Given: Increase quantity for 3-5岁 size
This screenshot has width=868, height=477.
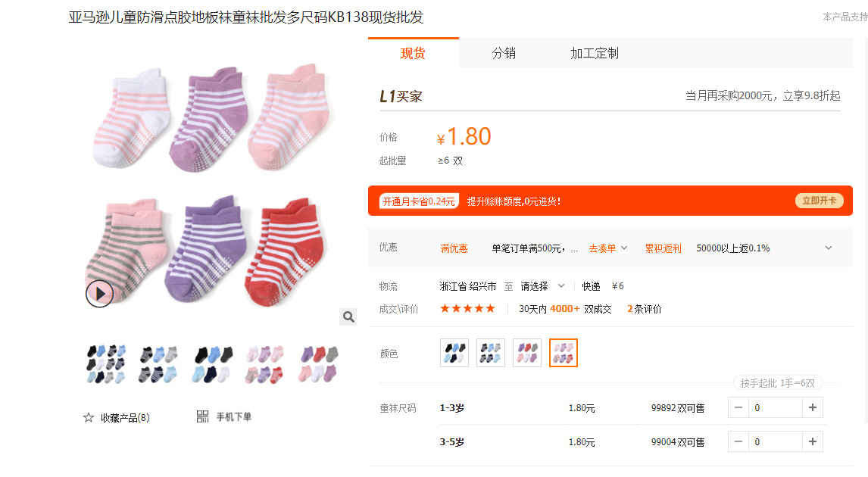Looking at the screenshot, I should 813,441.
